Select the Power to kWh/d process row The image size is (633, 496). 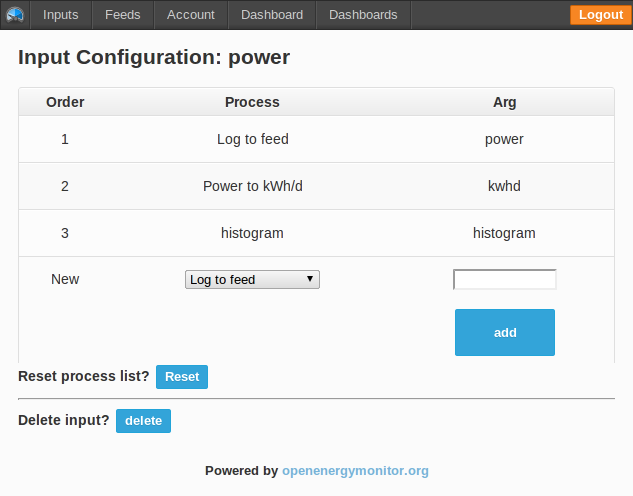click(x=252, y=186)
